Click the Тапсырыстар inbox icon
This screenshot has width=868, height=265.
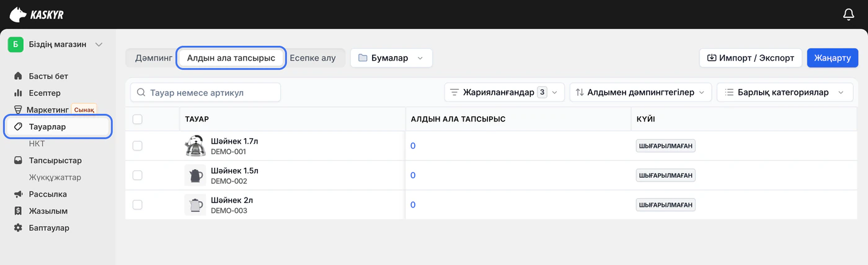(x=18, y=160)
